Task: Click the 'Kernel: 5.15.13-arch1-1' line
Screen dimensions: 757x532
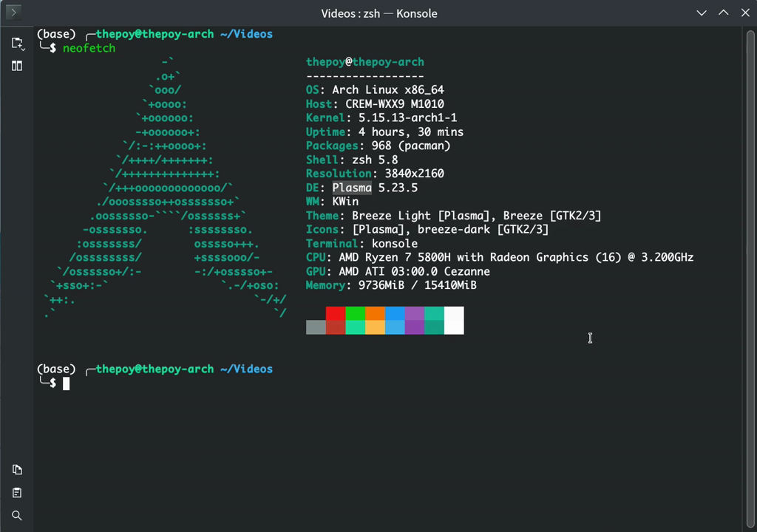Action: 381,117
